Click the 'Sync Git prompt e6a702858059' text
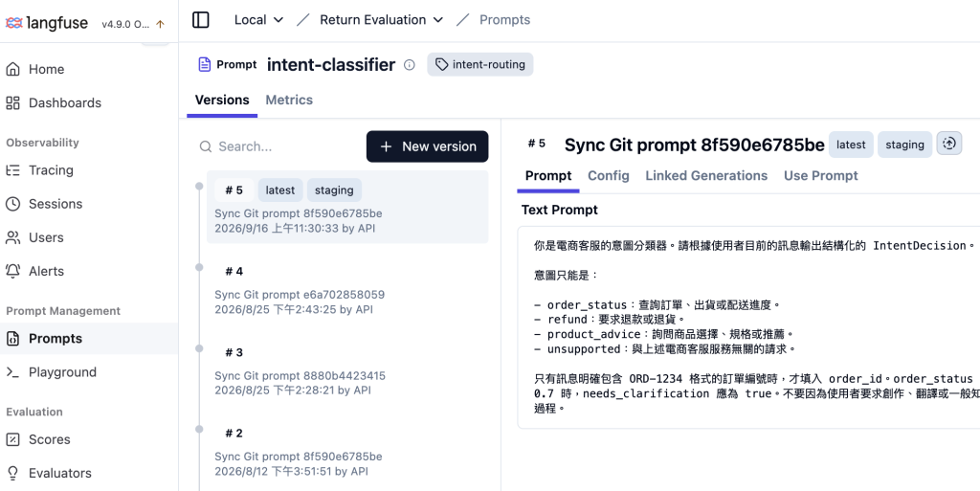Viewport: 980px width, 491px height. pos(300,295)
